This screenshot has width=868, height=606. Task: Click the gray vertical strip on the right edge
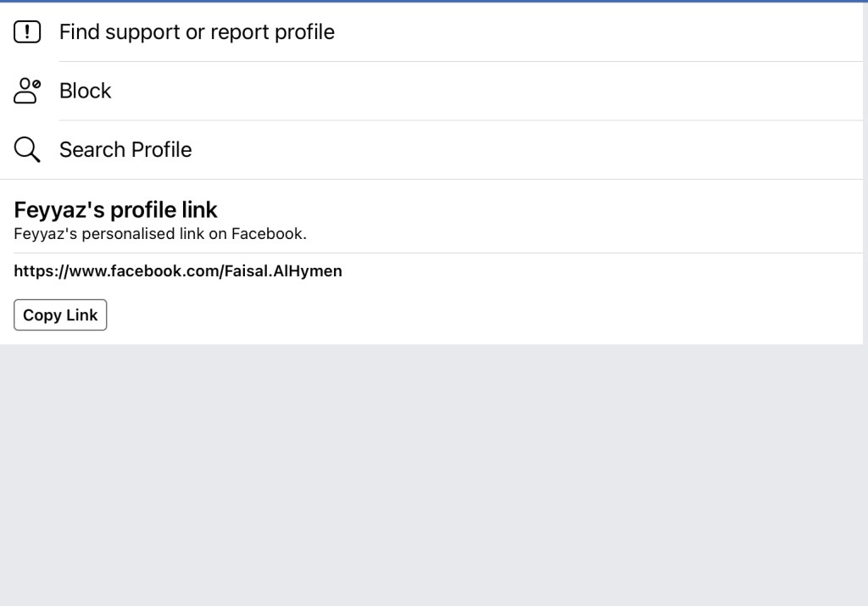pyautogui.click(x=865, y=170)
